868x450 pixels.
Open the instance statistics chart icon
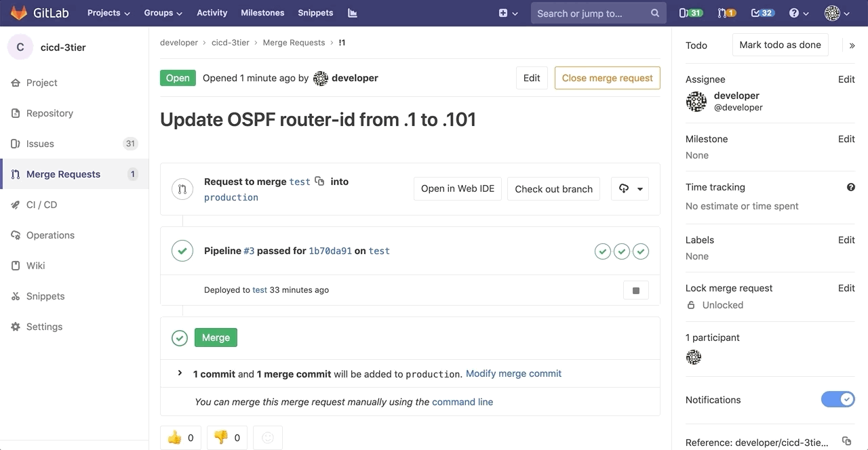352,13
